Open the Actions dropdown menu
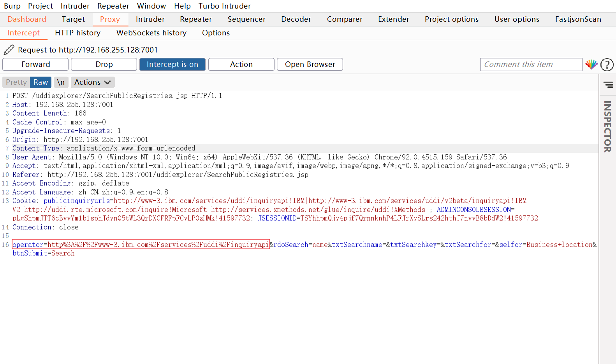Screen dimensions: 616x364 pos(93,82)
